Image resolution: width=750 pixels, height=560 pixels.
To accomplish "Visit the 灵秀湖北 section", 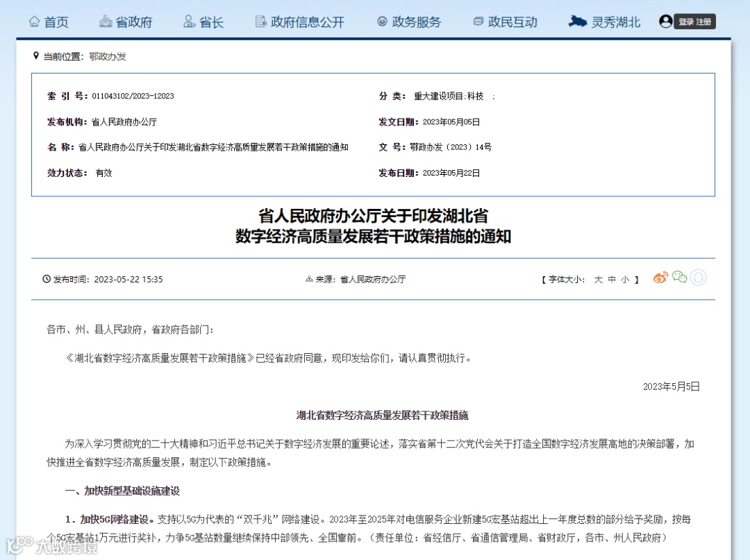I will click(604, 22).
